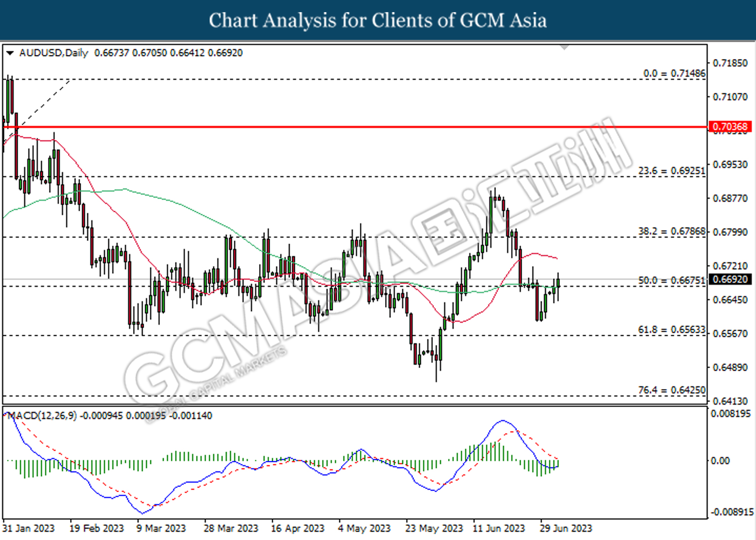756x540 pixels.
Task: Click the 0.64890 price scale value
Action: pyautogui.click(x=730, y=367)
